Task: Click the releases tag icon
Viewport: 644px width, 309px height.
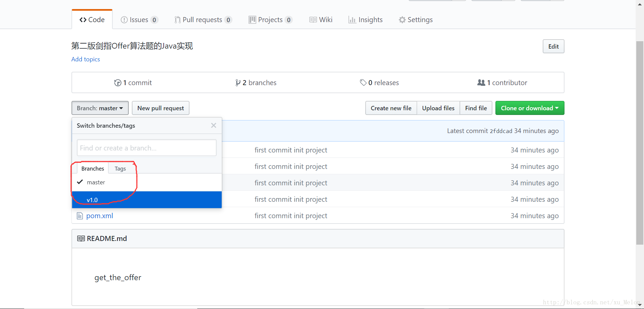Action: click(363, 82)
